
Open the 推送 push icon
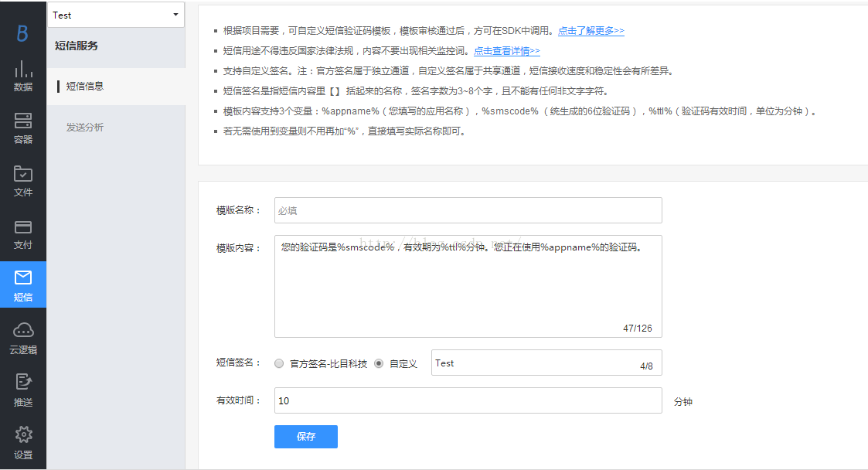coord(23,382)
